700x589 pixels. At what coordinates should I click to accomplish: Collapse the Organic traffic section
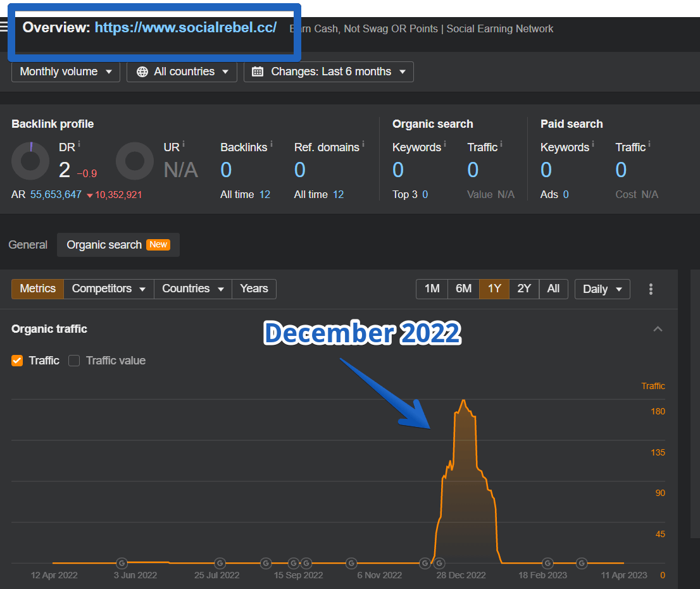tap(658, 330)
